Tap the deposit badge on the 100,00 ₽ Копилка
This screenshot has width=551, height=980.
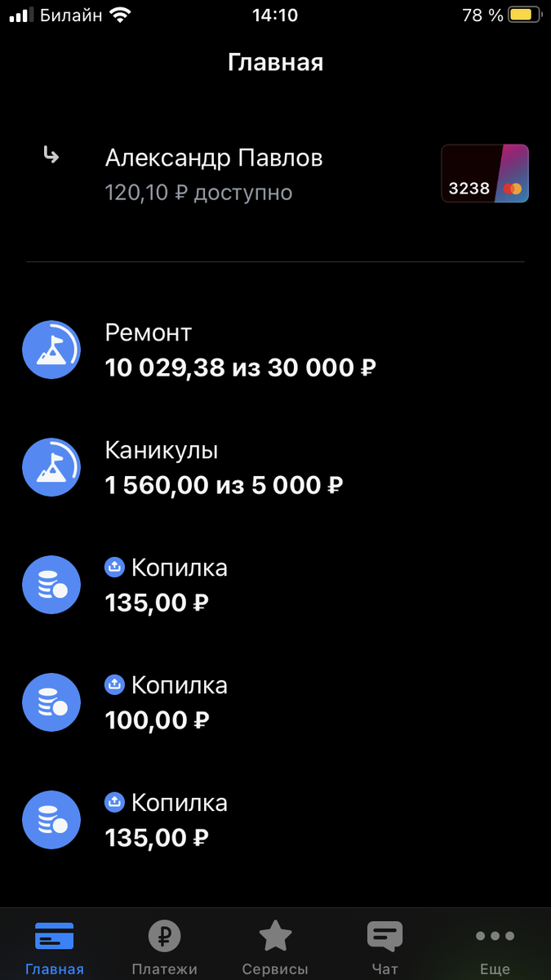(x=114, y=685)
